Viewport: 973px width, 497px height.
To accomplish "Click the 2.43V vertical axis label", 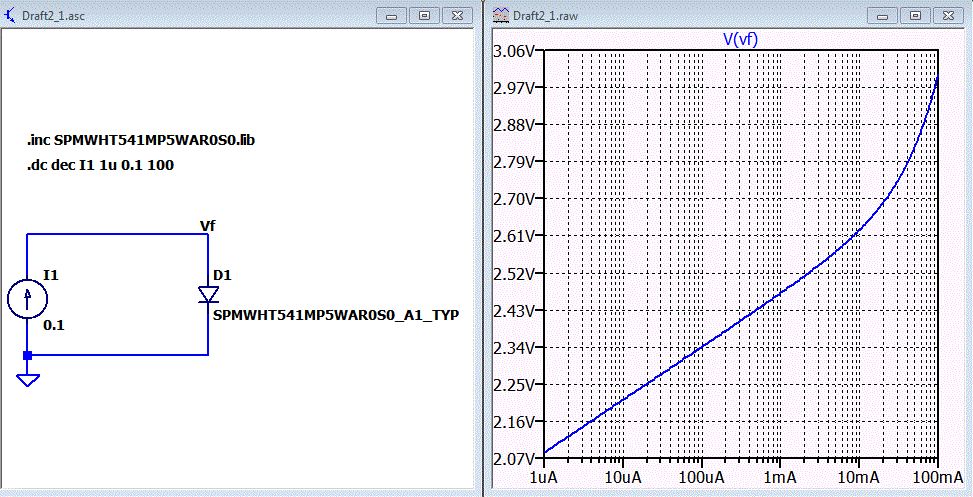I will coord(514,310).
